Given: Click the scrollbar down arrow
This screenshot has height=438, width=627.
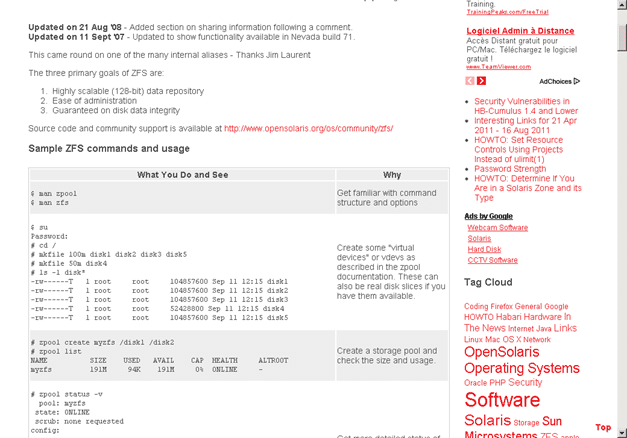Looking at the screenshot, I should click(622, 433).
